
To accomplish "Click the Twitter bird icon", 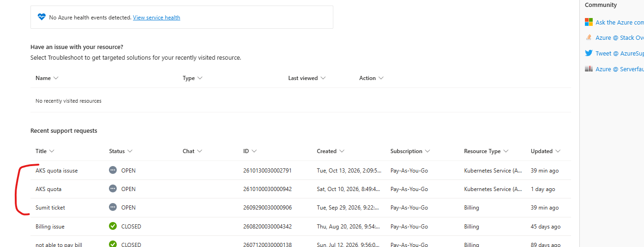I will click(589, 53).
